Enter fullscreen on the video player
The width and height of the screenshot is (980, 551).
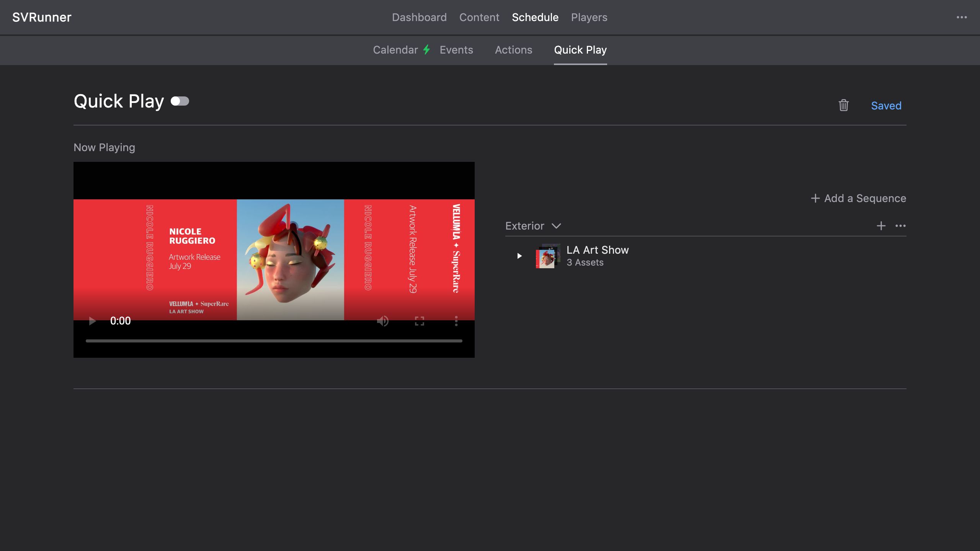[419, 321]
